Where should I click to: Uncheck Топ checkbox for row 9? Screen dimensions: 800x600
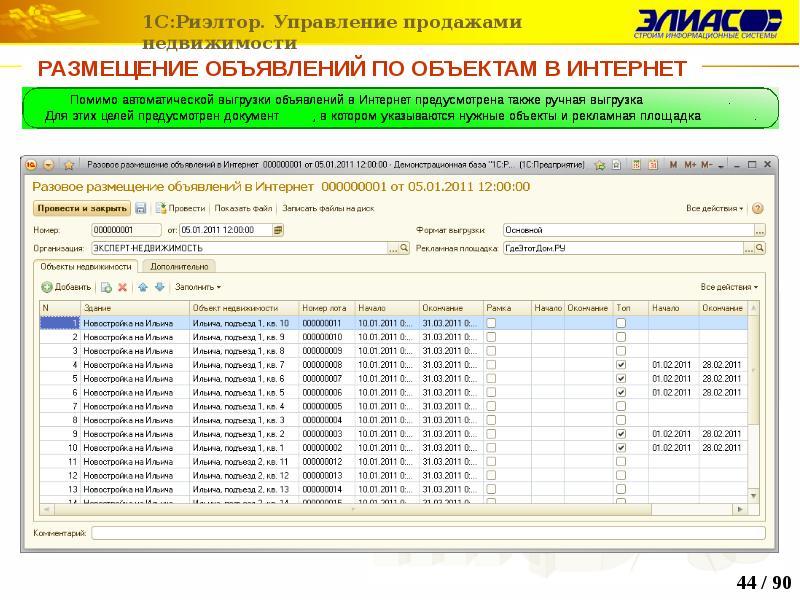pos(621,434)
